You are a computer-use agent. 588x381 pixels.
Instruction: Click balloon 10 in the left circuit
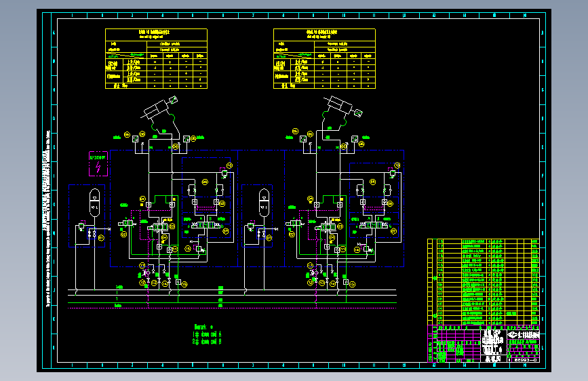[229, 165]
